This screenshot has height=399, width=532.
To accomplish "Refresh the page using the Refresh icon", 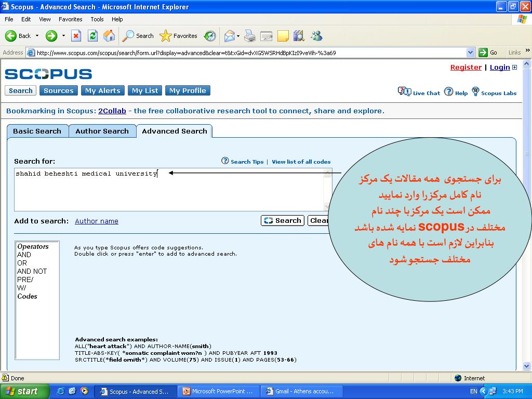I will pyautogui.click(x=92, y=36).
